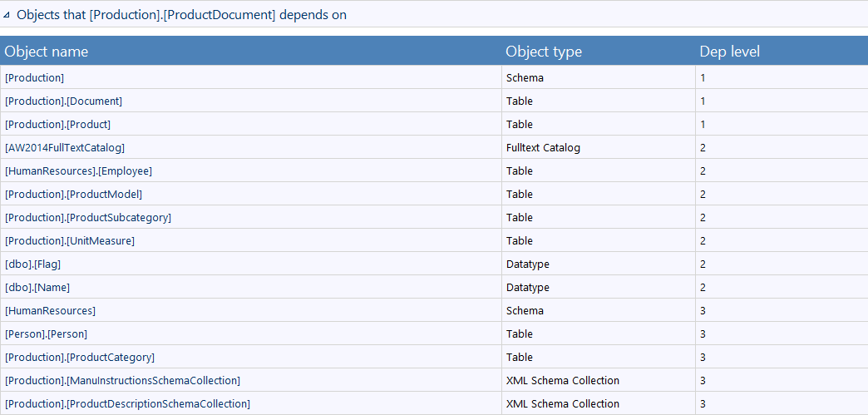This screenshot has height=415, width=868.
Task: Collapse the ProductDocument dependencies section
Action: coord(7,16)
